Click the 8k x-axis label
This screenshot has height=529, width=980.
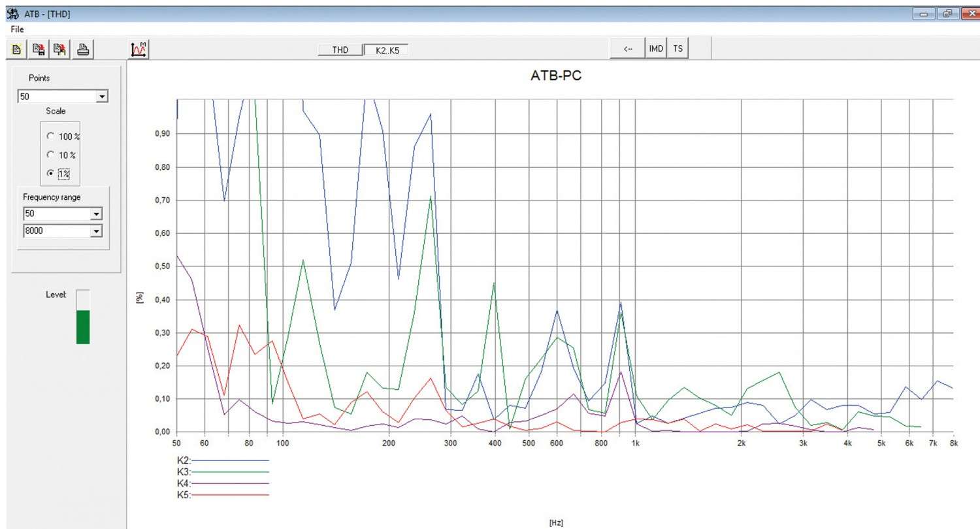click(953, 443)
